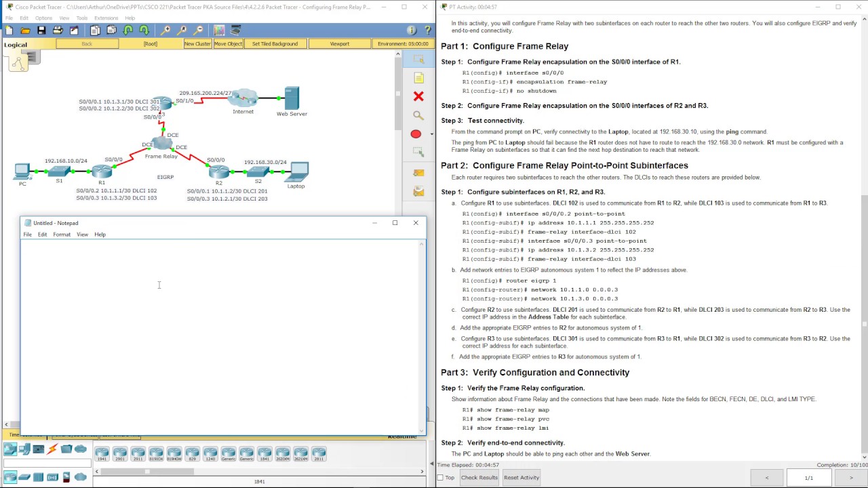Open the Custom Devices Dialog icon
Image resolution: width=868 pixels, height=488 pixels.
pyautogui.click(x=235, y=30)
